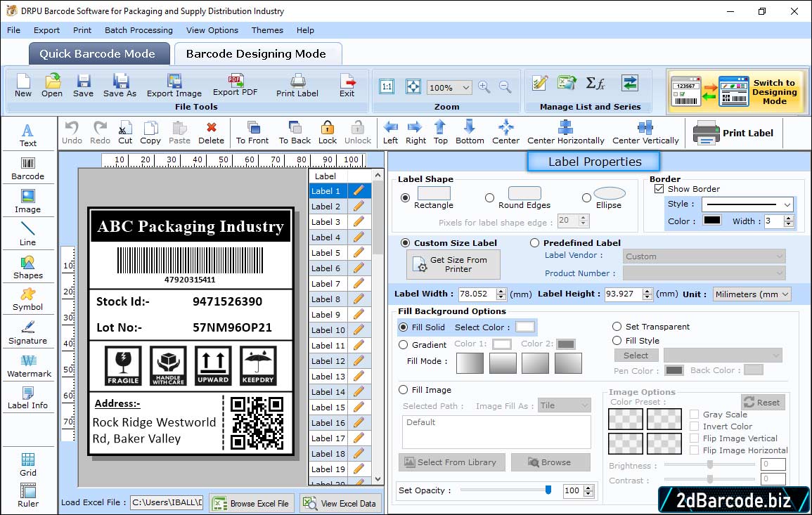Increase Label Height value
Image resolution: width=812 pixels, height=515 pixels.
tap(647, 292)
